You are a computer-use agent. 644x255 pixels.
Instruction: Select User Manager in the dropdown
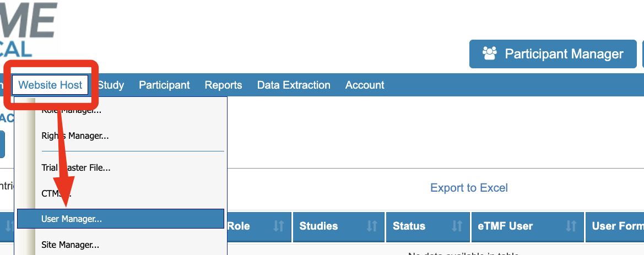[x=121, y=219]
